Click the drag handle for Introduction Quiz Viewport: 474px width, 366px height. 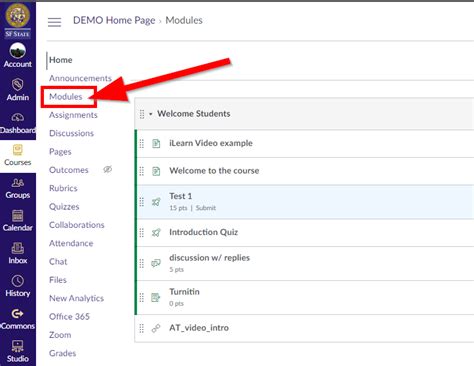point(142,232)
